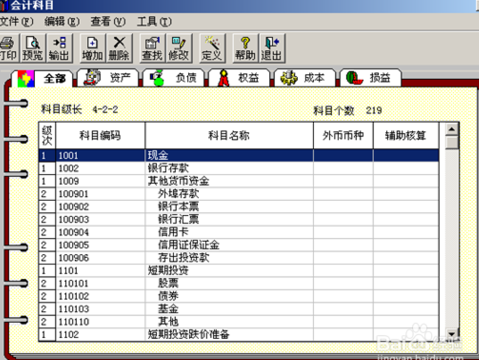The width and height of the screenshot is (479, 360).
Task: Select the 短期投资跌价准备 row
Action: [239, 334]
